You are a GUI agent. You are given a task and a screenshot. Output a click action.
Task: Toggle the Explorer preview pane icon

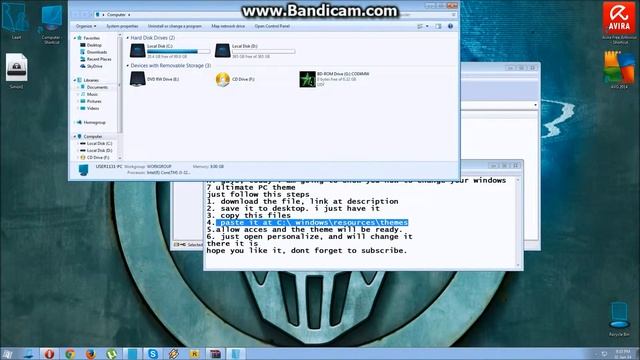[x=438, y=26]
